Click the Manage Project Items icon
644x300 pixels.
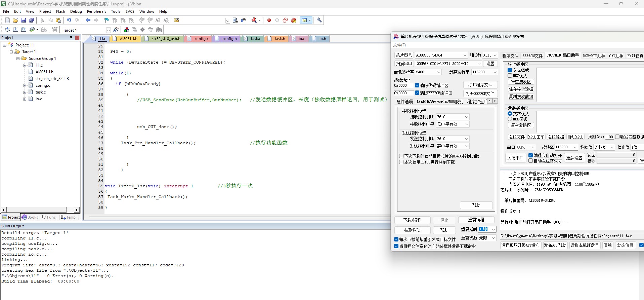tap(126, 30)
